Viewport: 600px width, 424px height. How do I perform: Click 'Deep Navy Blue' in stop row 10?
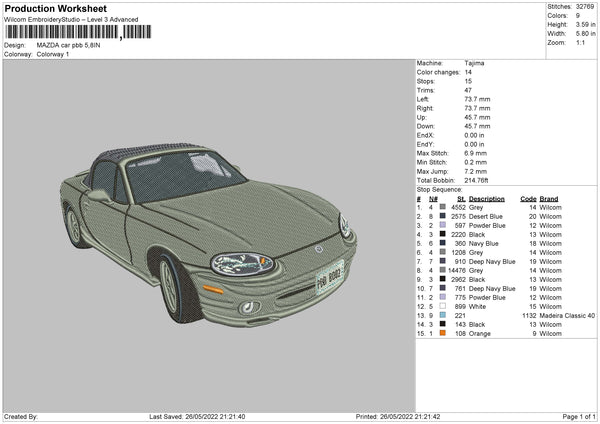click(492, 289)
